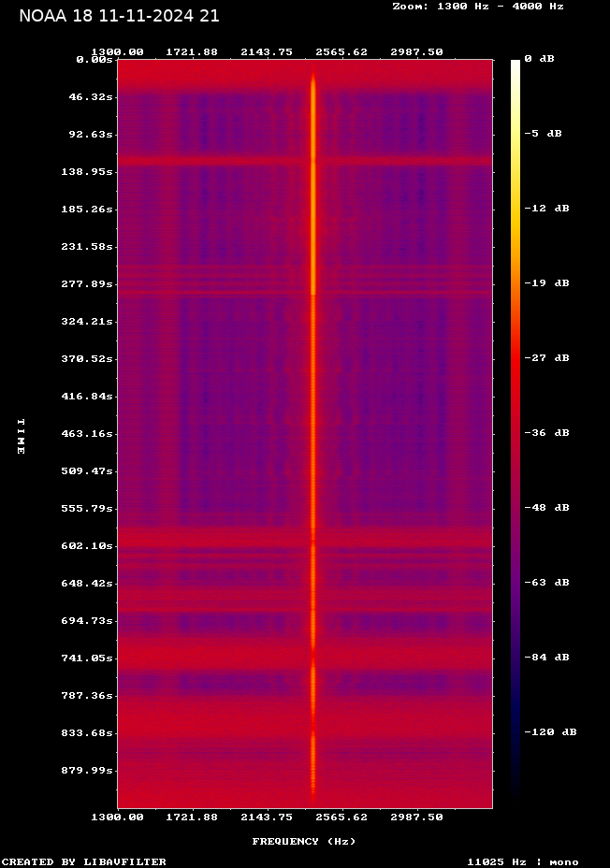Screen dimensions: 610x868
Task: Click the vertical TIME axis title
Action: coord(20,437)
